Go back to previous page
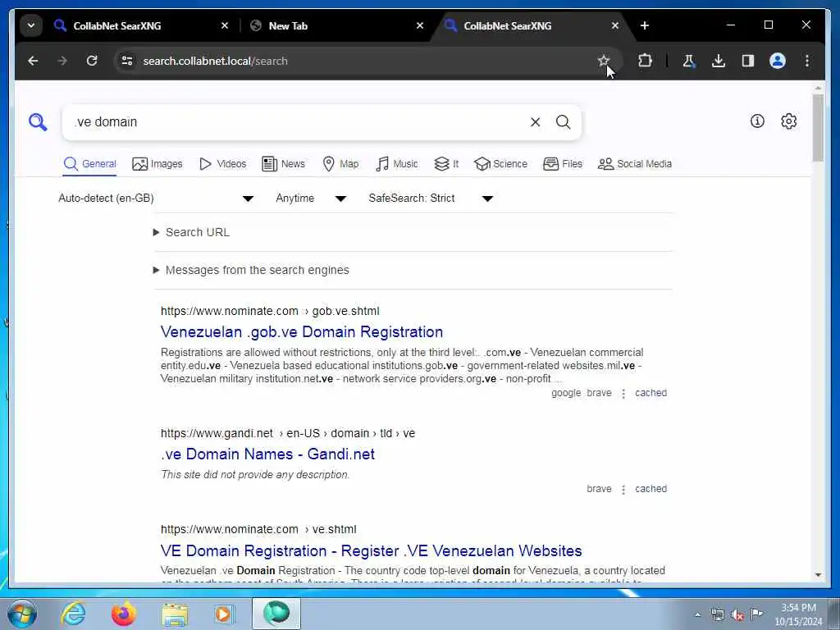The width and height of the screenshot is (840, 630). click(x=33, y=61)
